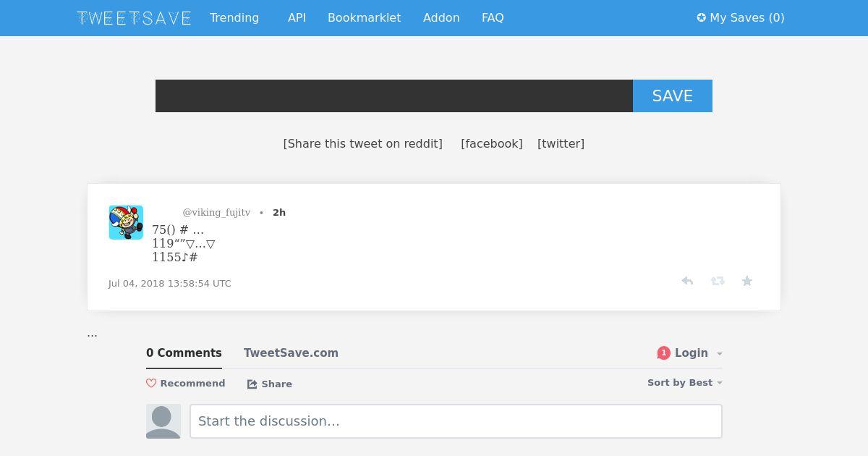The height and width of the screenshot is (456, 868).
Task: Click the viking_fujitv avatar image
Action: (126, 222)
